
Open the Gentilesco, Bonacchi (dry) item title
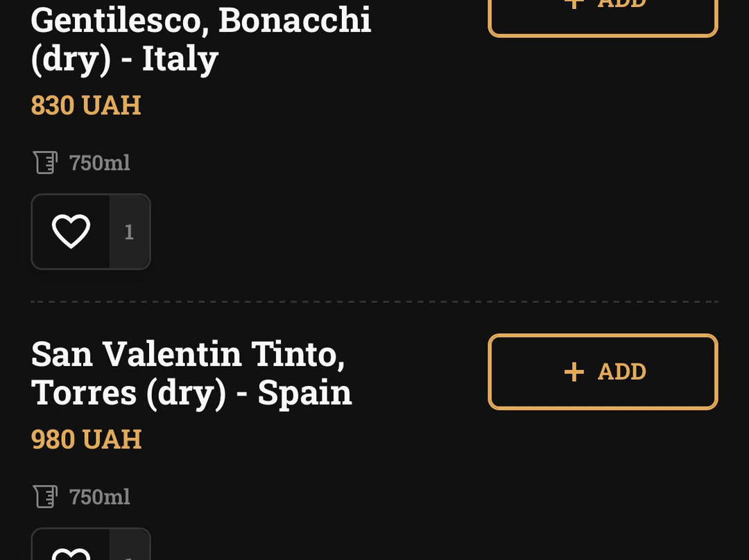pyautogui.click(x=200, y=21)
